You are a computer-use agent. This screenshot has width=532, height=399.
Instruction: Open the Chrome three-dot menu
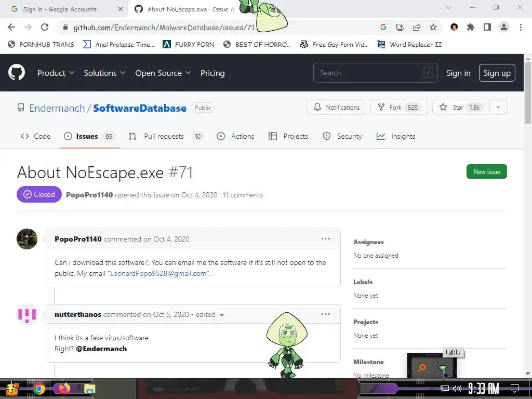point(521,27)
